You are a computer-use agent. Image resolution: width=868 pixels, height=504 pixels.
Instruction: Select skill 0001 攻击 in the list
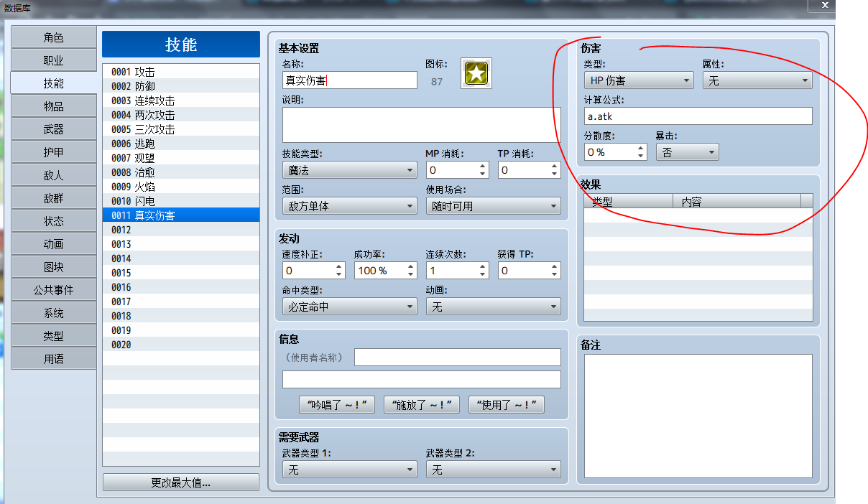point(181,72)
